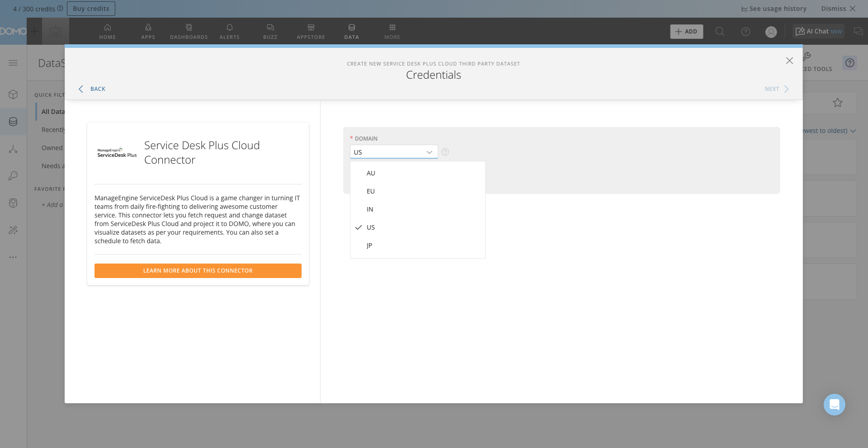
Task: Select AU from the domain list
Action: pos(418,173)
